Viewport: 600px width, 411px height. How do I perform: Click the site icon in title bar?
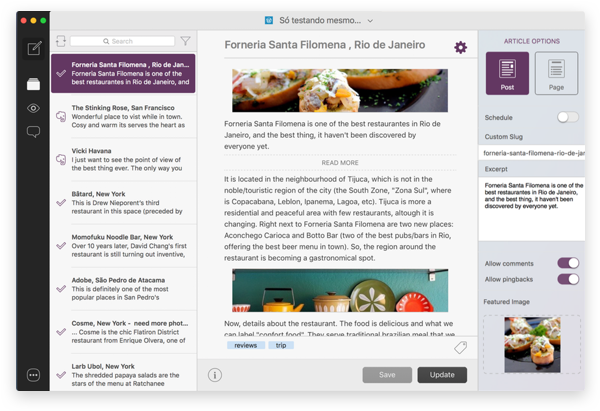pos(269,20)
